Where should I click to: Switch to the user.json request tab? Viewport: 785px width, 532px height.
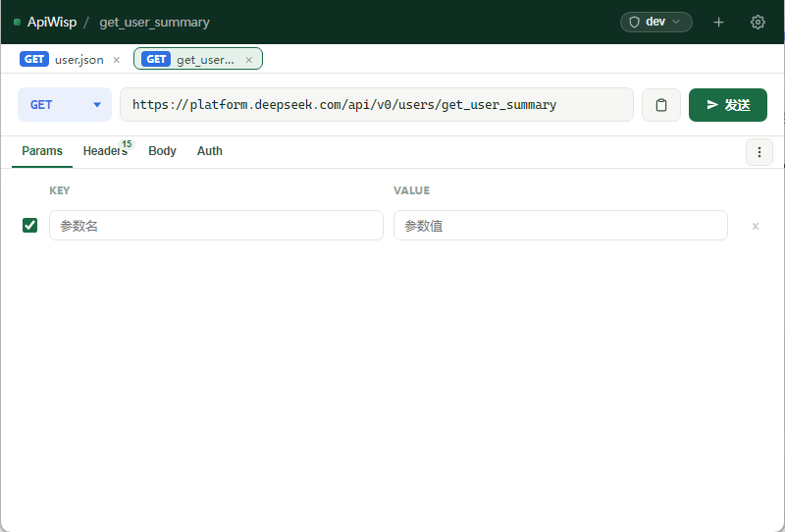coord(70,59)
